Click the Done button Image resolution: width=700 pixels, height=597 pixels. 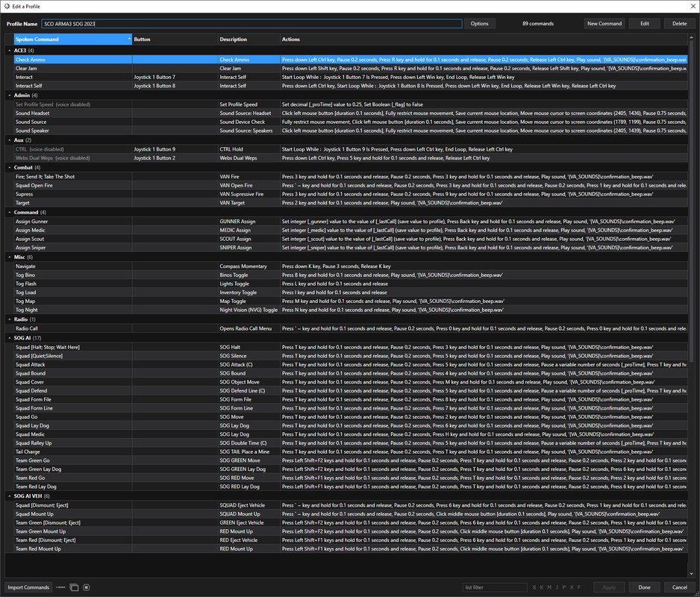pyautogui.click(x=644, y=587)
